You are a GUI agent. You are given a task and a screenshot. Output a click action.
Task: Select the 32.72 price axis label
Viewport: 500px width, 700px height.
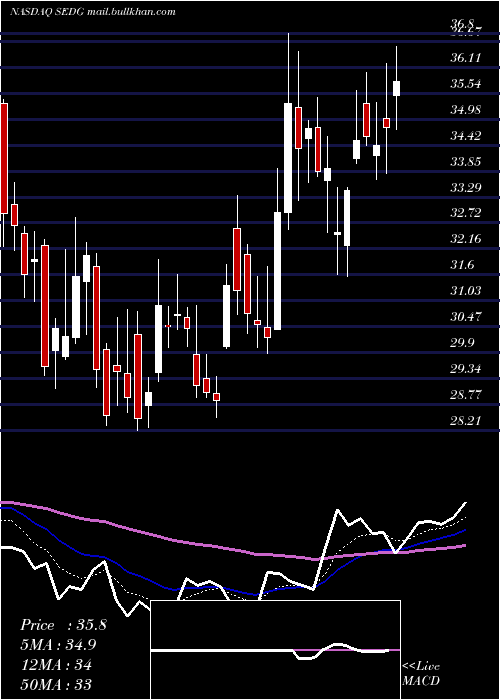click(x=466, y=213)
